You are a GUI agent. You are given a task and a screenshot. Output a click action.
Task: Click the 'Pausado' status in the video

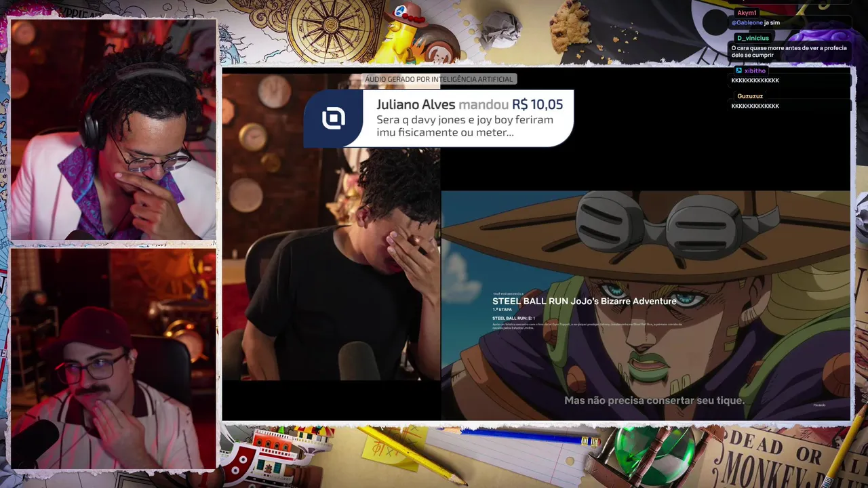point(819,405)
